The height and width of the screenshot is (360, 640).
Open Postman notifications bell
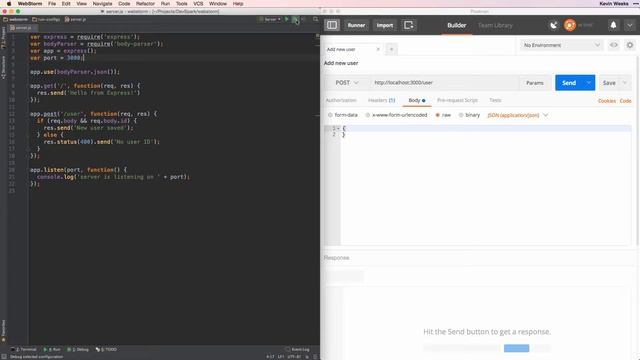(613, 25)
